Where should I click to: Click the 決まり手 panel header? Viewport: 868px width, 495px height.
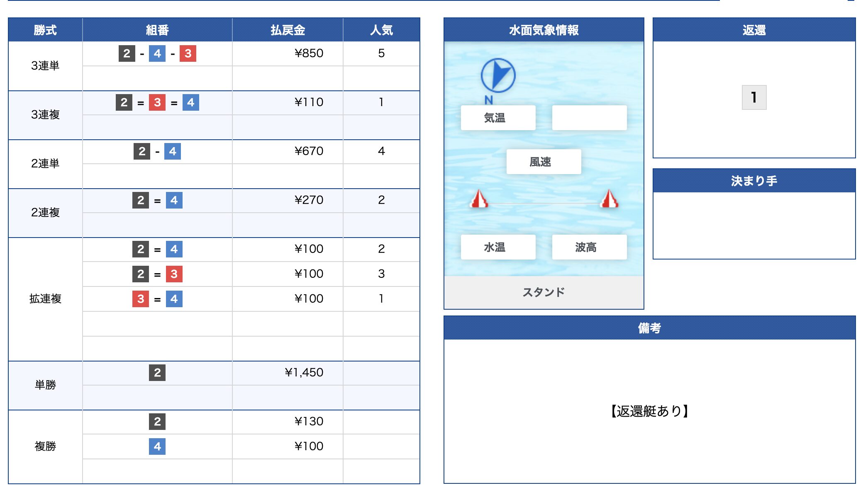(x=754, y=181)
